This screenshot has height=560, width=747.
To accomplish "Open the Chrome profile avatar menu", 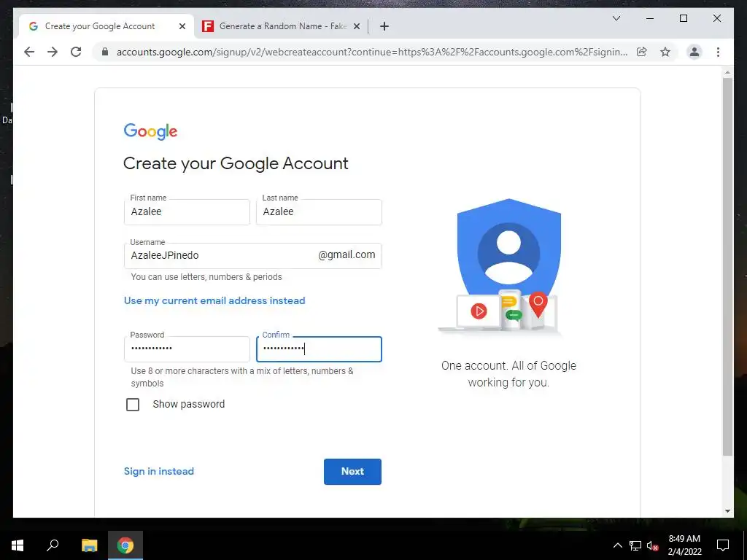I will [694, 52].
